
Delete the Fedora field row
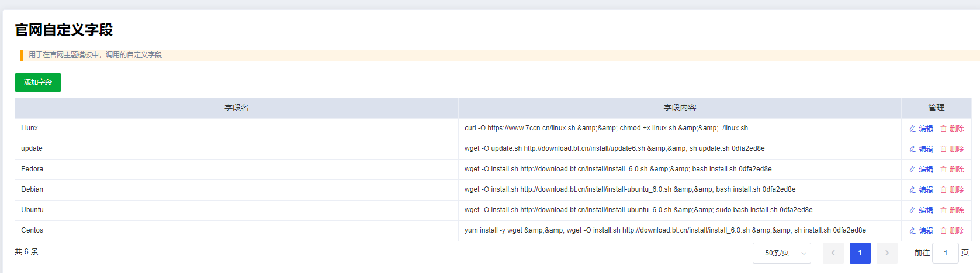point(952,170)
